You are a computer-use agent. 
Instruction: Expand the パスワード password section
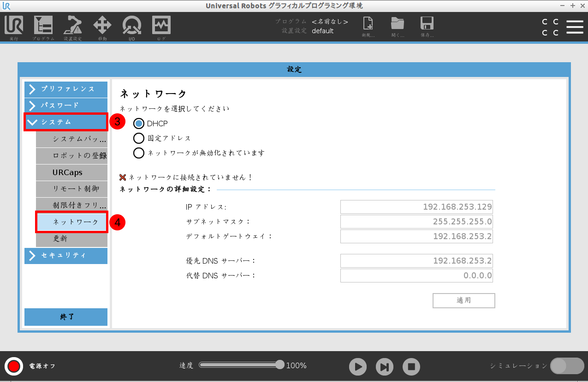(66, 106)
